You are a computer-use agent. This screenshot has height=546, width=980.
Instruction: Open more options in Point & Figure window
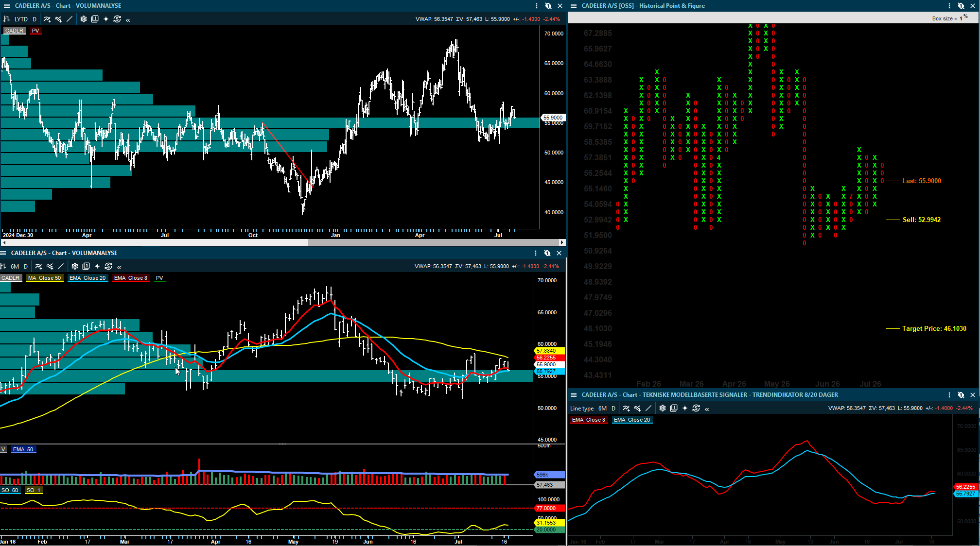coord(949,6)
